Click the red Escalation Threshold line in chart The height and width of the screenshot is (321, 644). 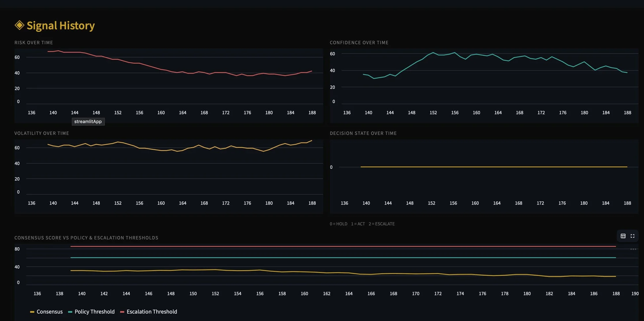point(330,246)
